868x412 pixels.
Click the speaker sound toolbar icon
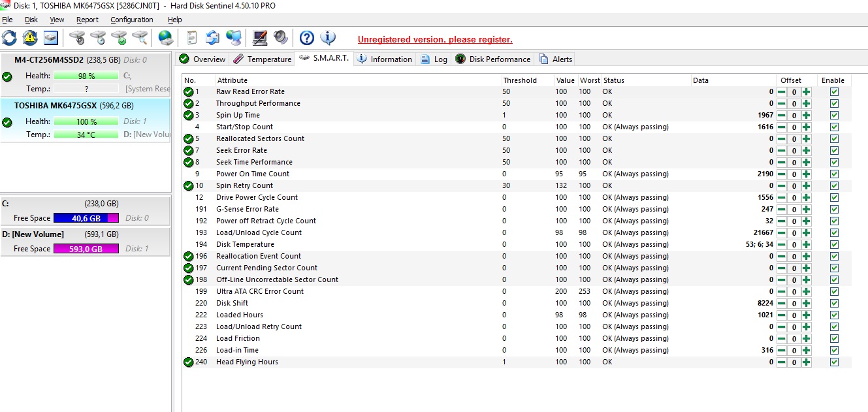(281, 38)
